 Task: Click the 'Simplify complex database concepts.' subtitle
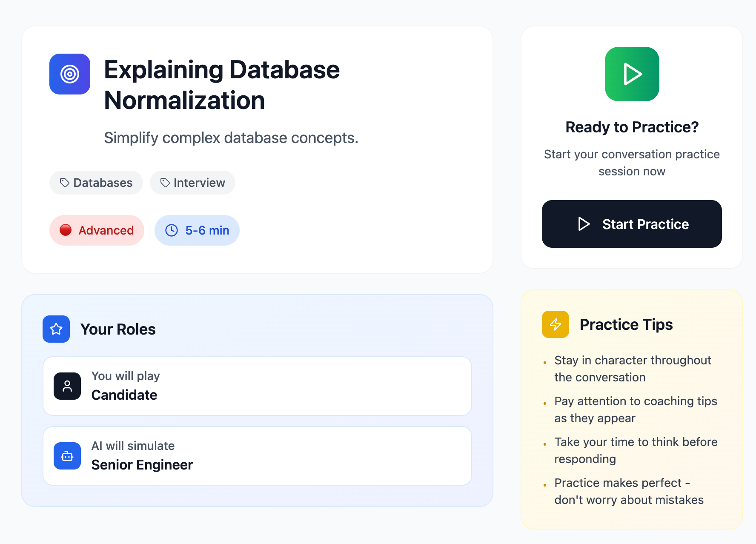(231, 138)
